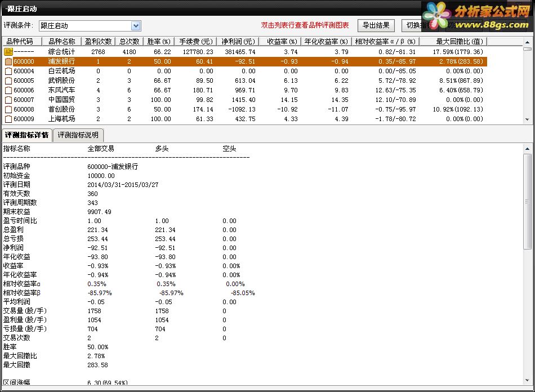Click the 12.63/-75.35 relative return cell

click(395, 90)
